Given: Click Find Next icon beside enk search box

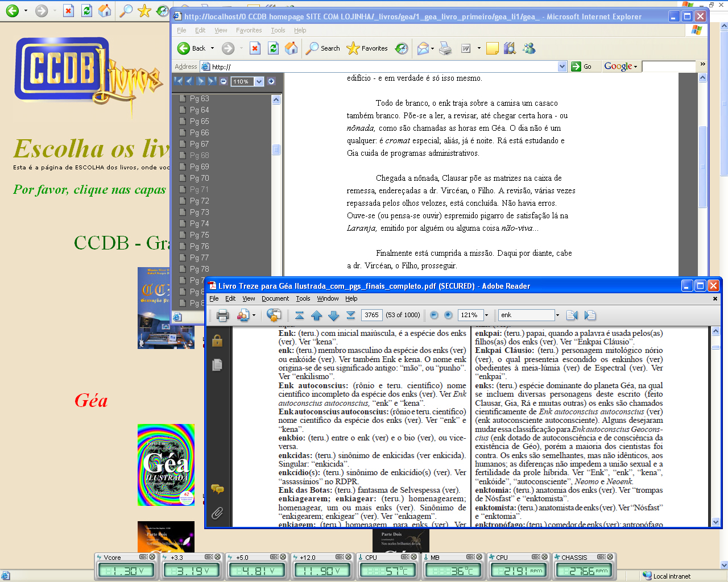Looking at the screenshot, I should point(590,315).
